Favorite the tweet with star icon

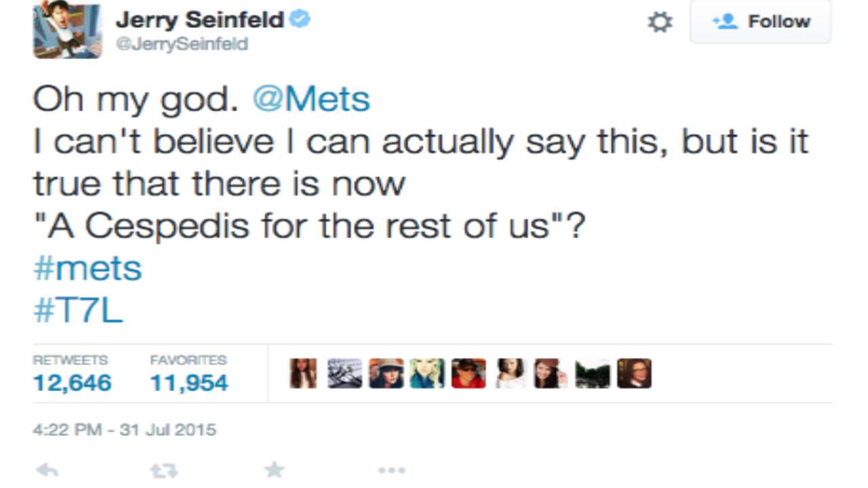point(274,470)
